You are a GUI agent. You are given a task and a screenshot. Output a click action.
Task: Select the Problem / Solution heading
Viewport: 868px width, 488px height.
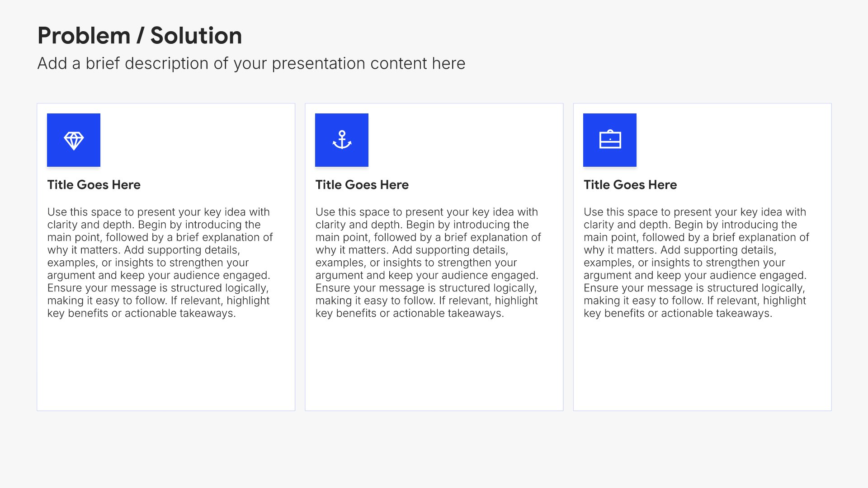coord(140,36)
